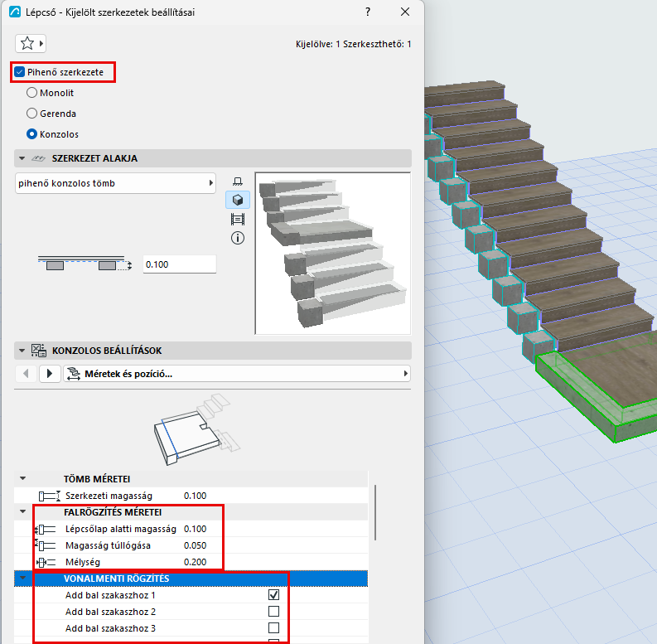Click the 0.100 offset input field
This screenshot has height=644, width=657.
(x=179, y=264)
